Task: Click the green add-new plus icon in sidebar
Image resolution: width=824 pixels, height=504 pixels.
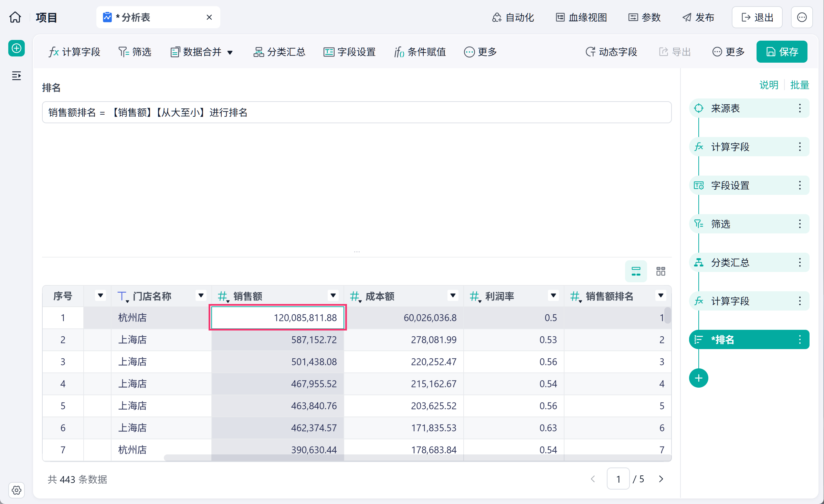Action: (x=16, y=48)
